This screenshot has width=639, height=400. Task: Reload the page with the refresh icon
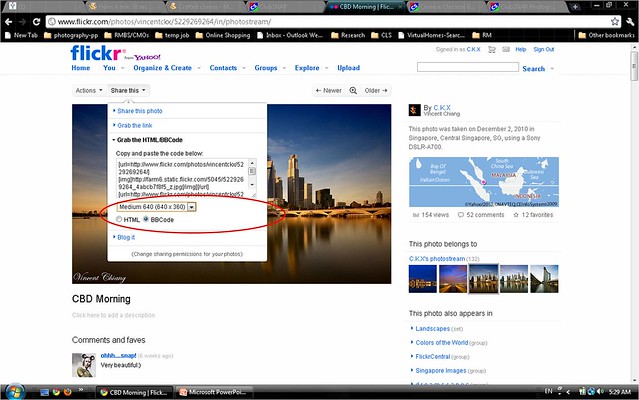click(x=36, y=22)
